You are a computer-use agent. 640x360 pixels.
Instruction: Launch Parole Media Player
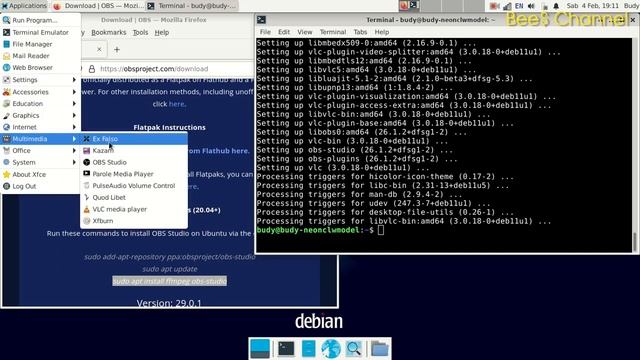pyautogui.click(x=134, y=174)
